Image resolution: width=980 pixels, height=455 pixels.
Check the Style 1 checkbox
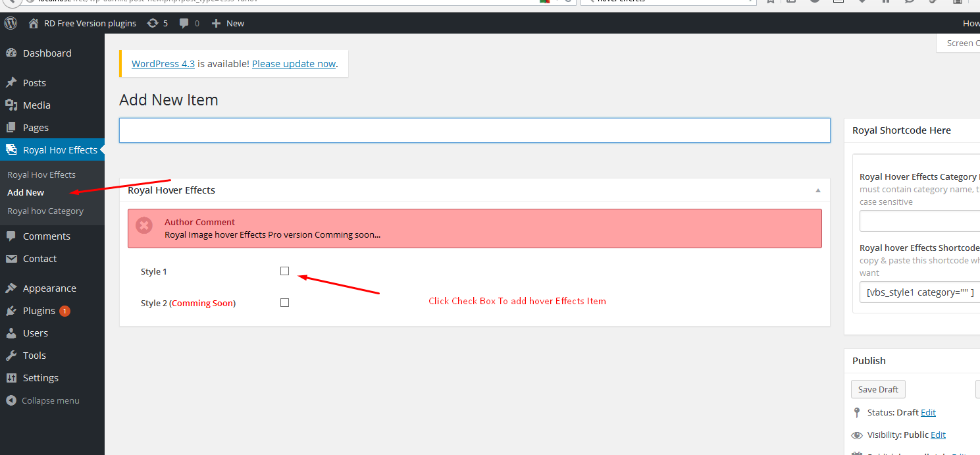point(284,271)
